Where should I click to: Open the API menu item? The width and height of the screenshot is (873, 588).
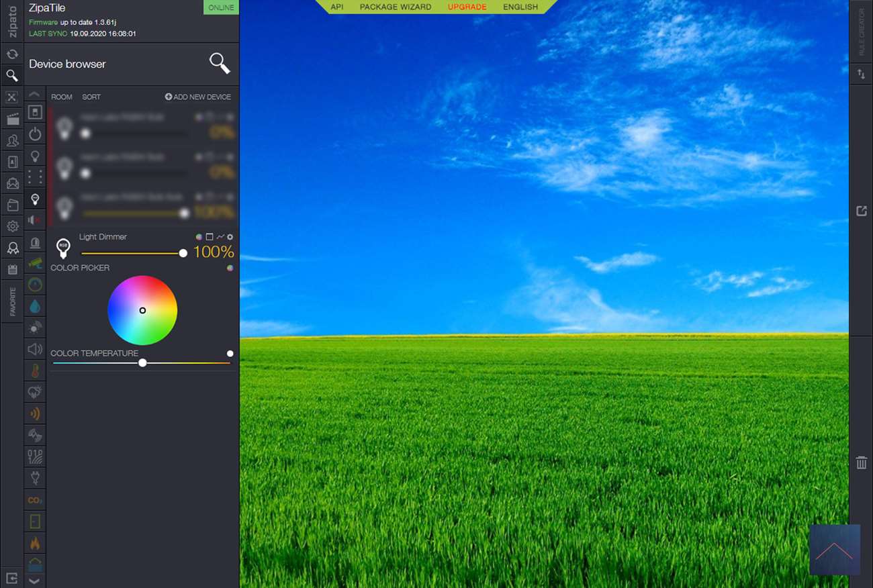click(x=337, y=7)
